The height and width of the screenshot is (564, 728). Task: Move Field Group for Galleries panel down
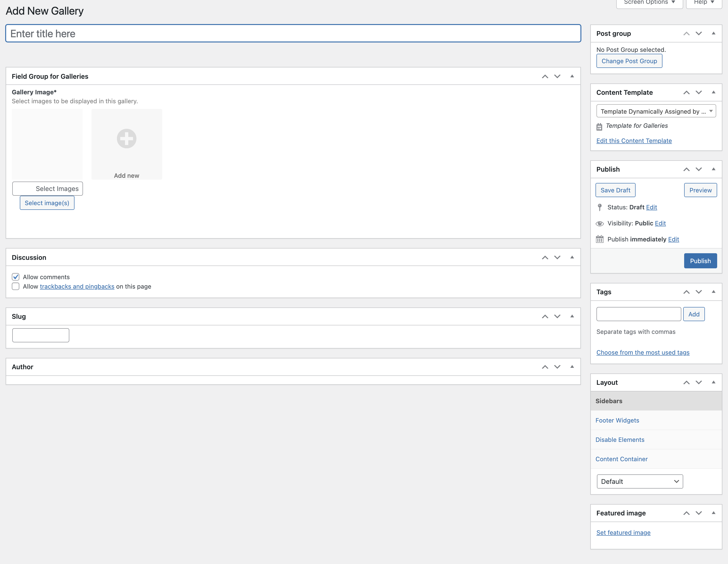pyautogui.click(x=557, y=76)
